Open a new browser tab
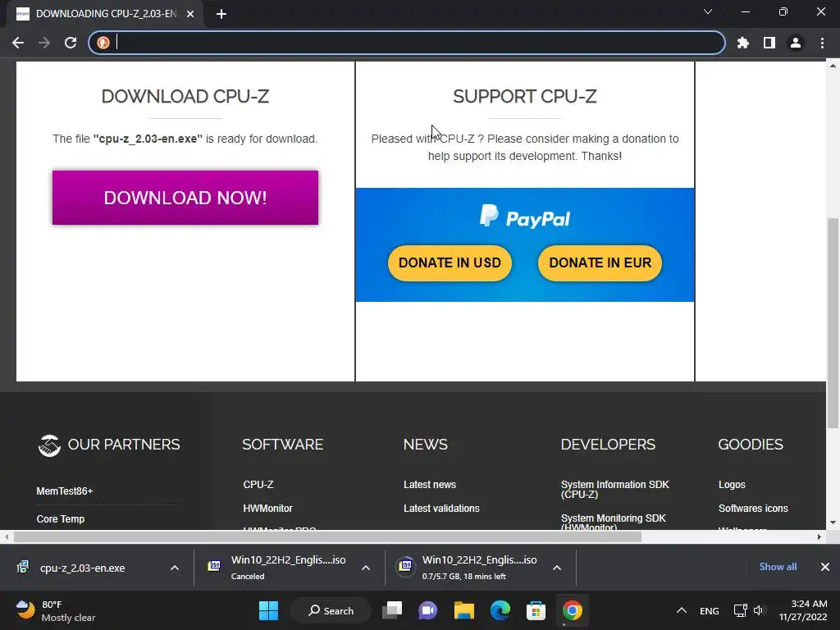 tap(221, 14)
